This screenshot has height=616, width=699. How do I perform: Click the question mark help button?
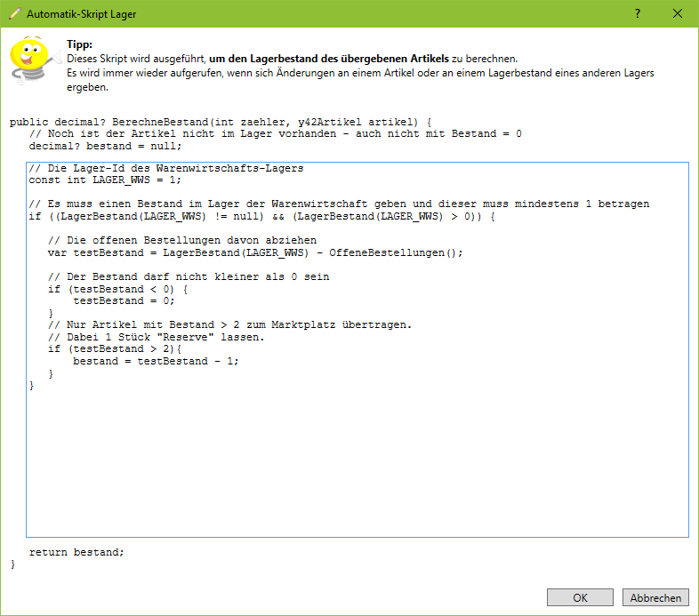coord(638,14)
